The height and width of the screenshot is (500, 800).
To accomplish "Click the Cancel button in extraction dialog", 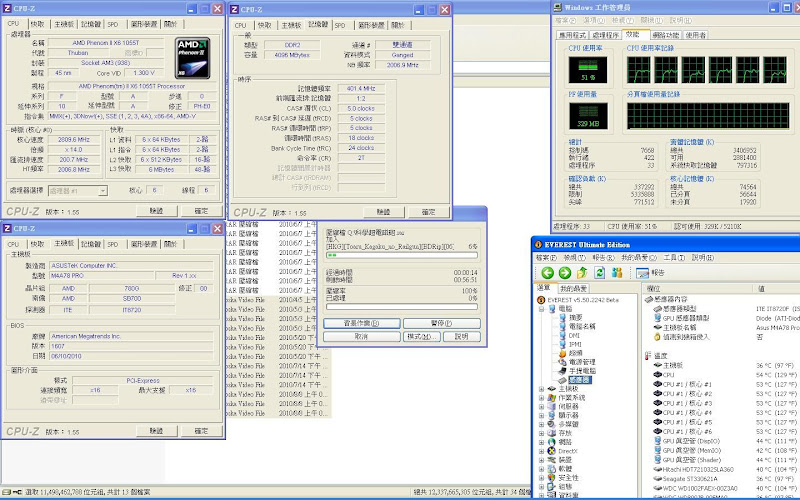I will tap(361, 336).
